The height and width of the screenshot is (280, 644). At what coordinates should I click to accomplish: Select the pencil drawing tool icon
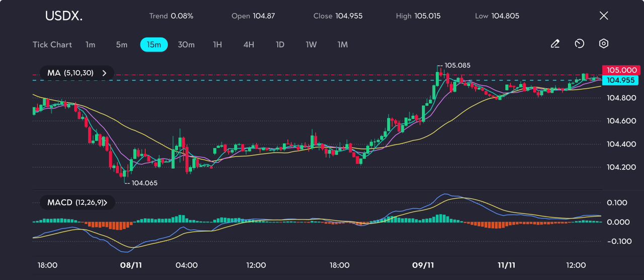click(555, 44)
